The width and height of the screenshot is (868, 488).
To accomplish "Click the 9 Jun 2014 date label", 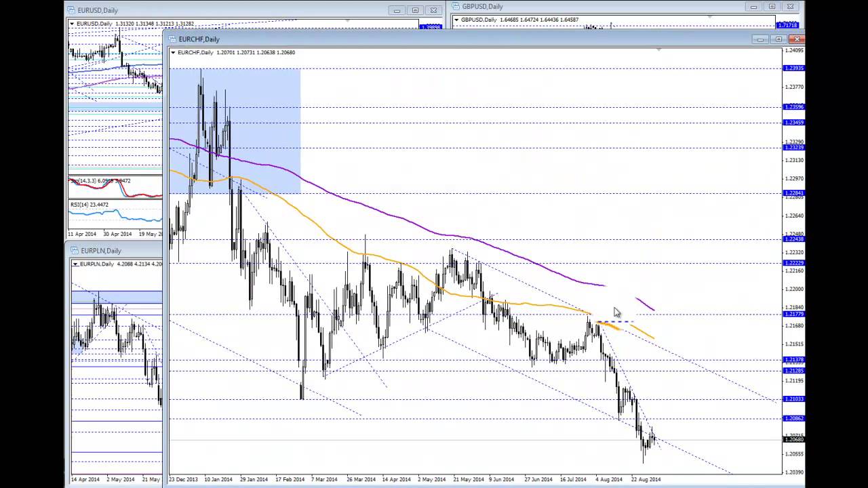I will pyautogui.click(x=501, y=479).
